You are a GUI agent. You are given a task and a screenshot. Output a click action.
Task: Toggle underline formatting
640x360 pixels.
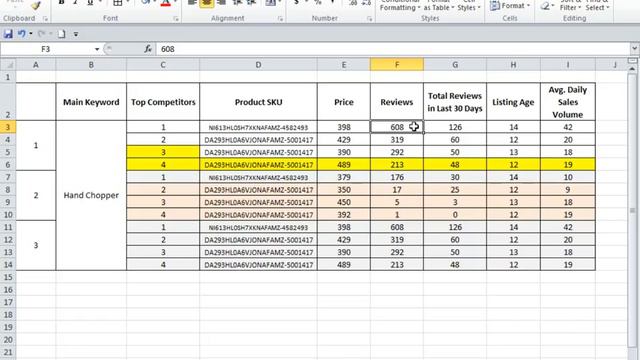point(90,3)
